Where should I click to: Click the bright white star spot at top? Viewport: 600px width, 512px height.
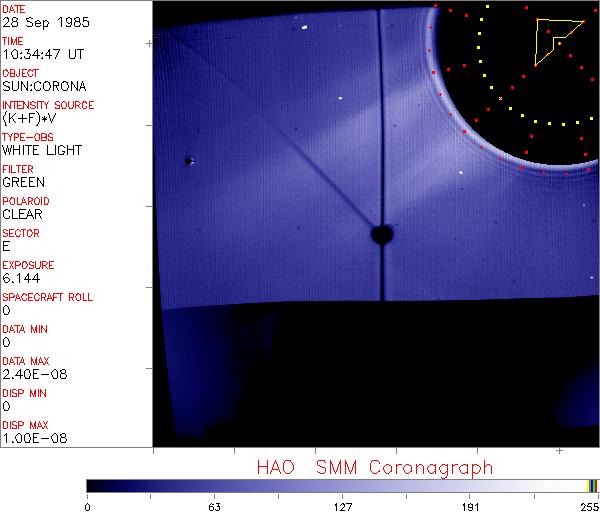[x=303, y=29]
